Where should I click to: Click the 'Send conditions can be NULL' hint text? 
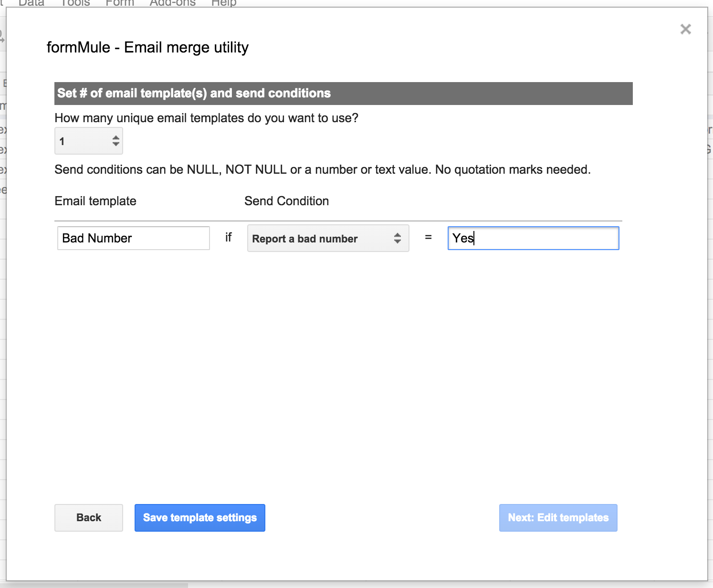(x=323, y=169)
